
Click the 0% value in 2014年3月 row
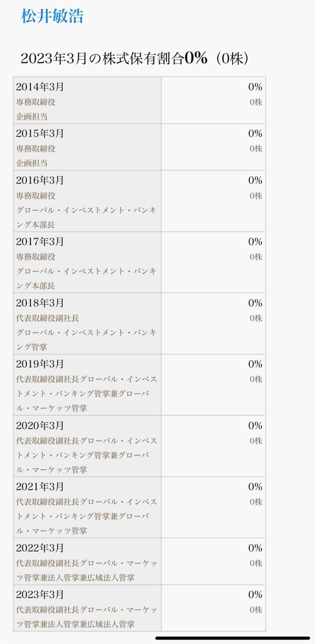pos(255,87)
